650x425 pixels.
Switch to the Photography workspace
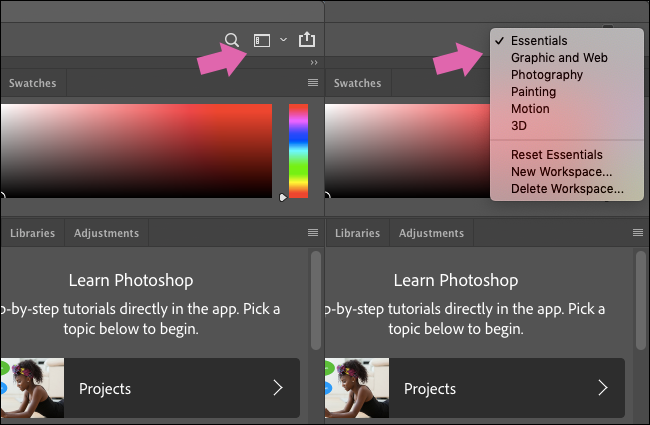tap(547, 75)
